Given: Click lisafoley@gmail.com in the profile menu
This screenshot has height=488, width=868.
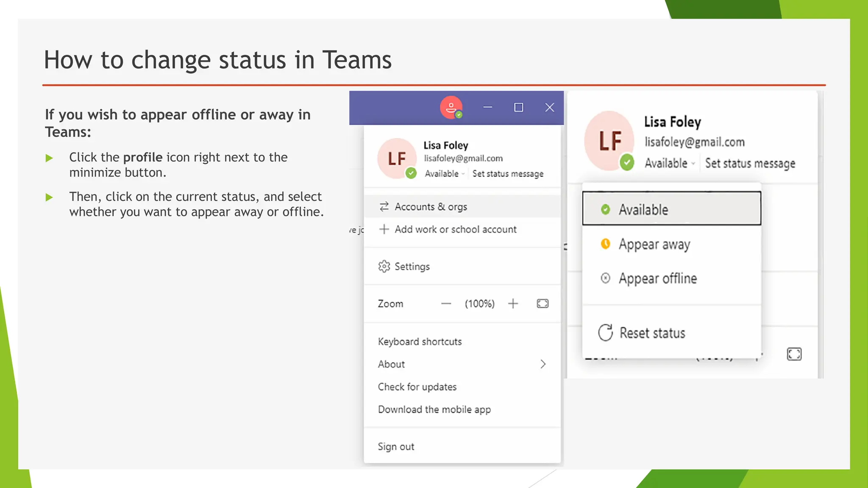Looking at the screenshot, I should tap(463, 158).
